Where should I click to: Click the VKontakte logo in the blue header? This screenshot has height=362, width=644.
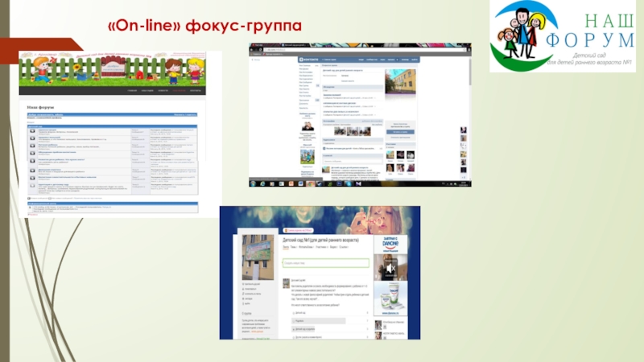308,60
